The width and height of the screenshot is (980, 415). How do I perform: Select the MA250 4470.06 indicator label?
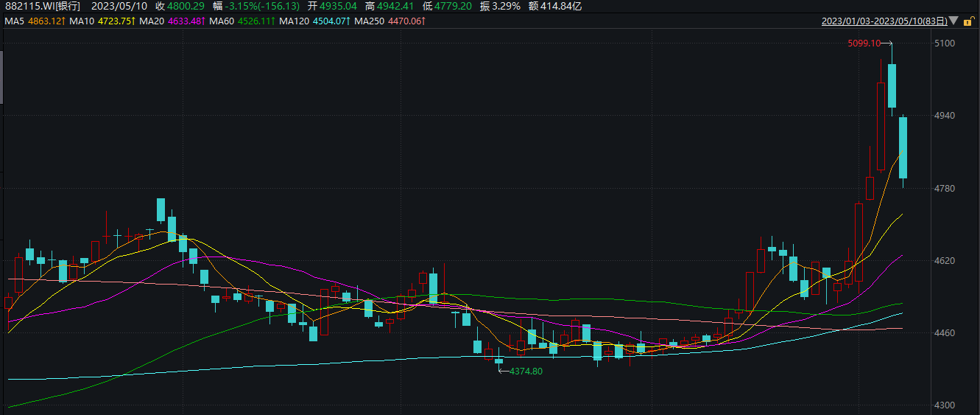click(x=389, y=21)
